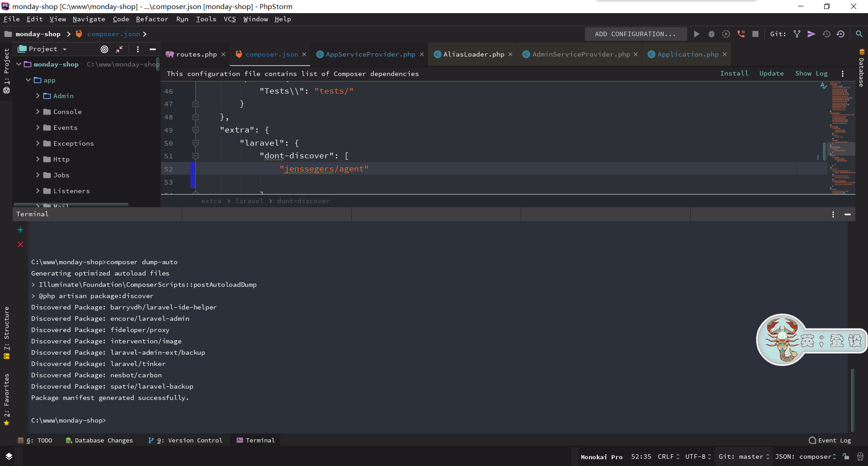Collapse the monday-shop root folder
This screenshot has height=466, width=868.
click(x=19, y=64)
